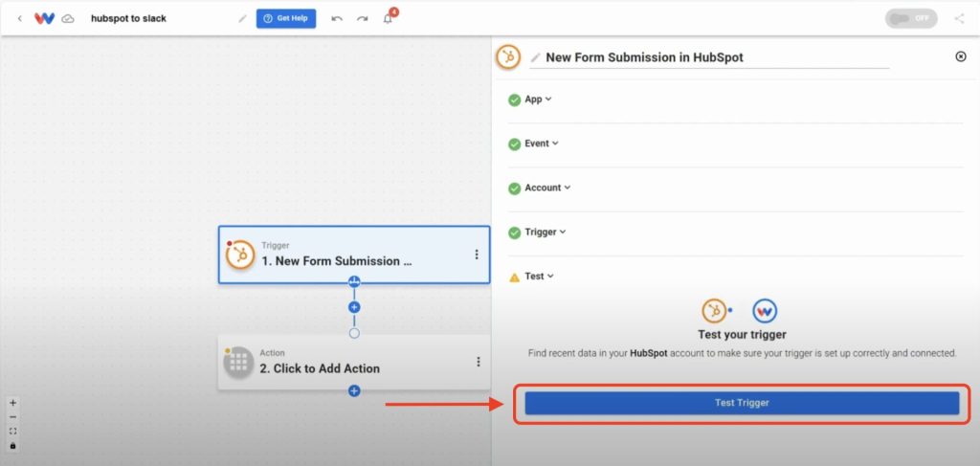The width and height of the screenshot is (980, 466).
Task: Open the trigger step three-dot menu
Action: coord(477,255)
